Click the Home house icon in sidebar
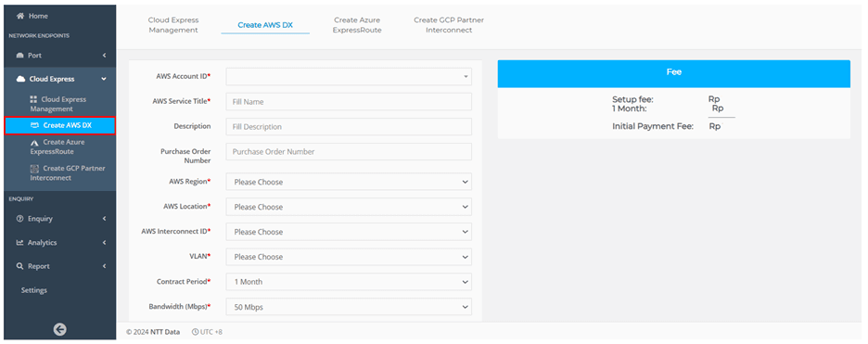 coord(20,16)
